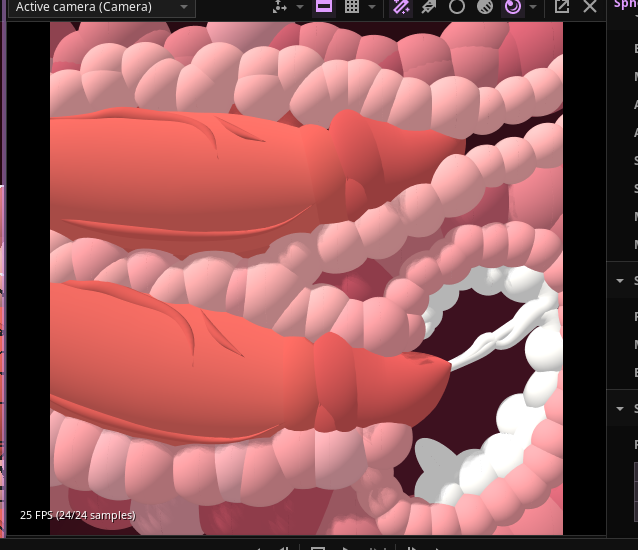This screenshot has width=638, height=550.
Task: Pop the viewport out into a separate window
Action: click(x=562, y=7)
